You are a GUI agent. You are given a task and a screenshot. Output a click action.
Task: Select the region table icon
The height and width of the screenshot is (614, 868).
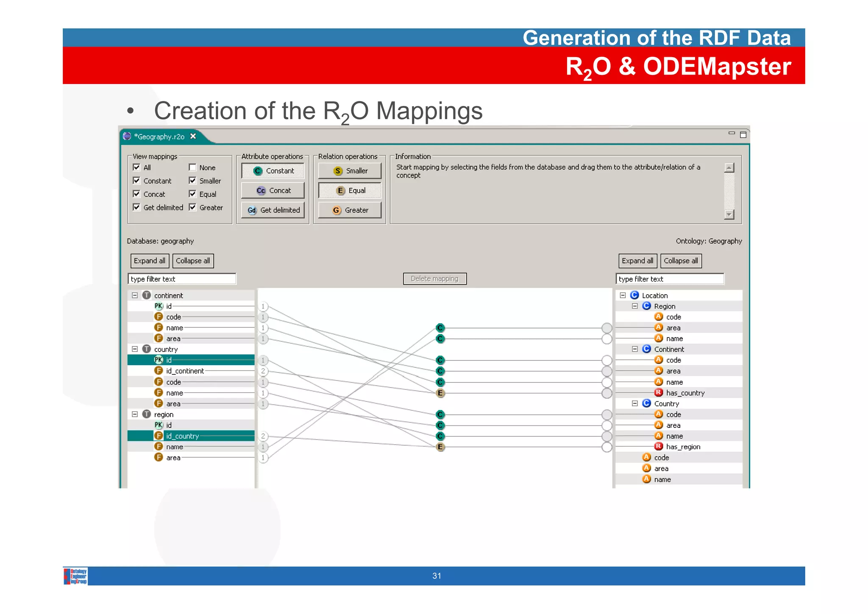click(x=147, y=414)
